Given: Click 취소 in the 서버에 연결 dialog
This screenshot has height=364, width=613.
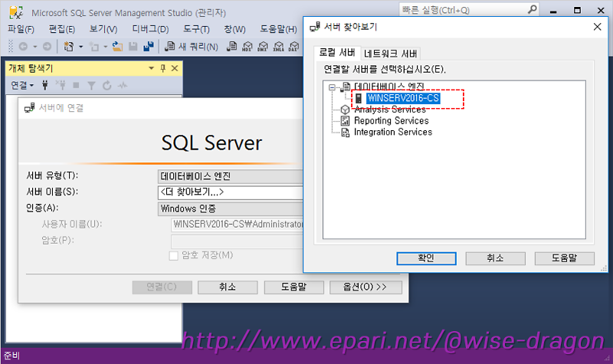Looking at the screenshot, I should click(228, 287).
